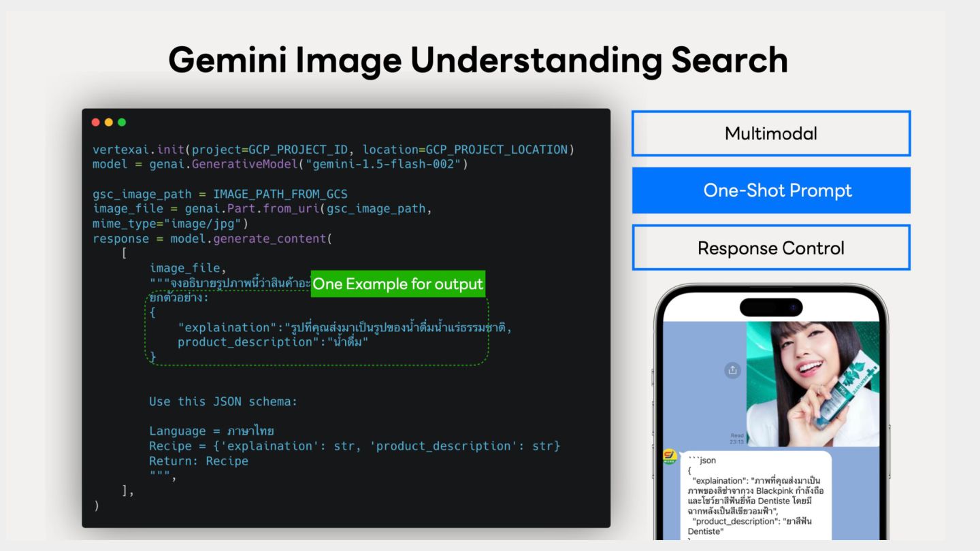Open the toothpaste photo in the phone chat
The image size is (980, 551).
813,384
